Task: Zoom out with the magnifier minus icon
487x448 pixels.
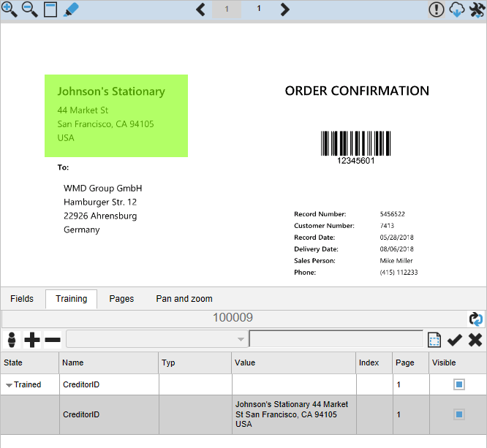Action: click(x=29, y=10)
